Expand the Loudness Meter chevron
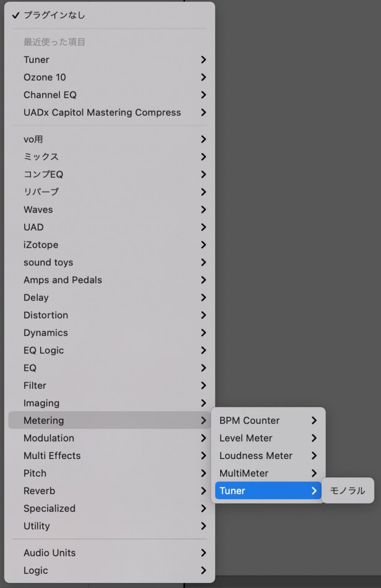Viewport: 381px width, 588px height. [x=314, y=456]
